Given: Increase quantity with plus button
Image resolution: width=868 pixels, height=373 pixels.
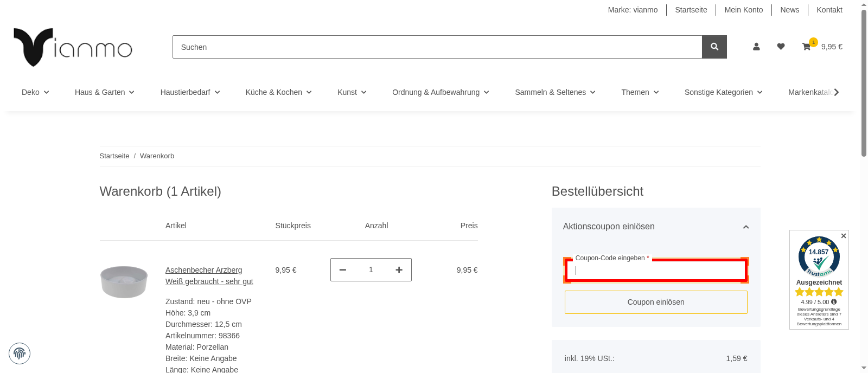Looking at the screenshot, I should pyautogui.click(x=399, y=270).
